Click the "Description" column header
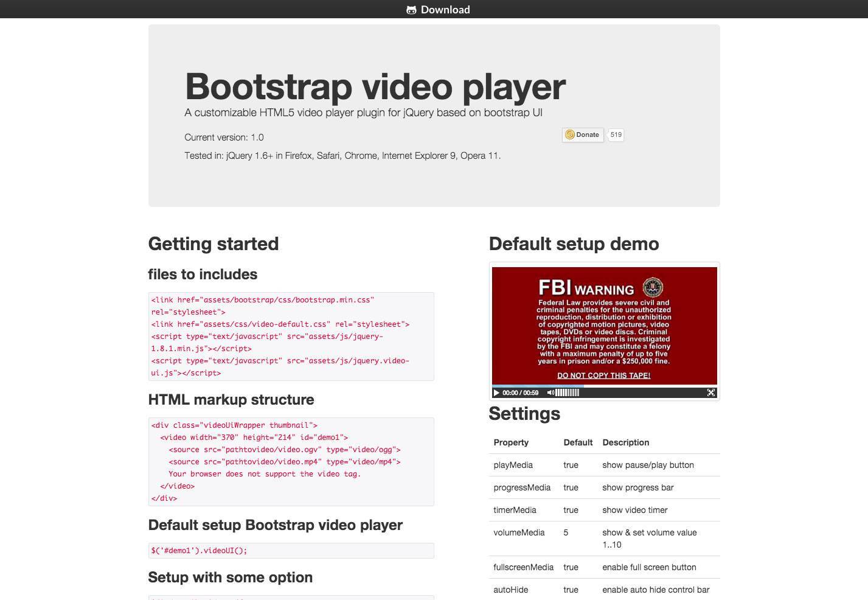 (626, 442)
